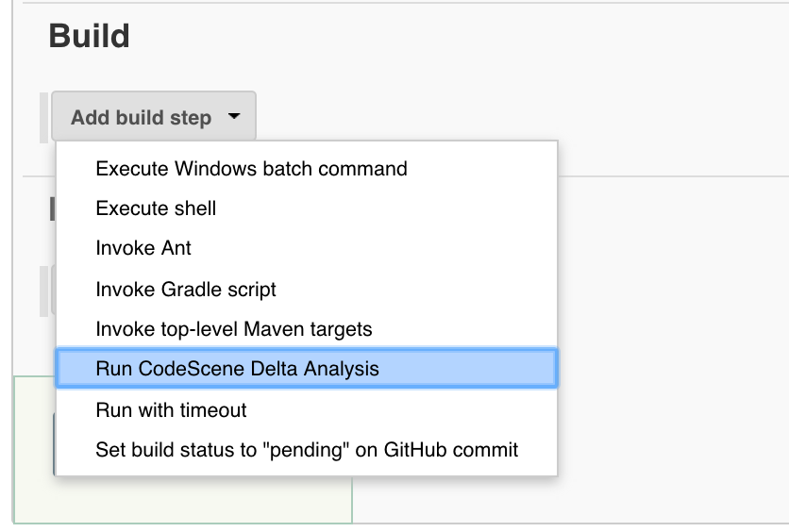Choose the Invoke Gradle script option
789x532 pixels.
tap(186, 289)
